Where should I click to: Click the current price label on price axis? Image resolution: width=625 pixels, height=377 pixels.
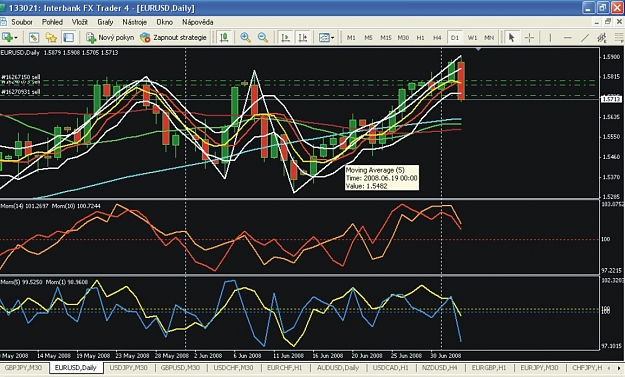[x=611, y=98]
